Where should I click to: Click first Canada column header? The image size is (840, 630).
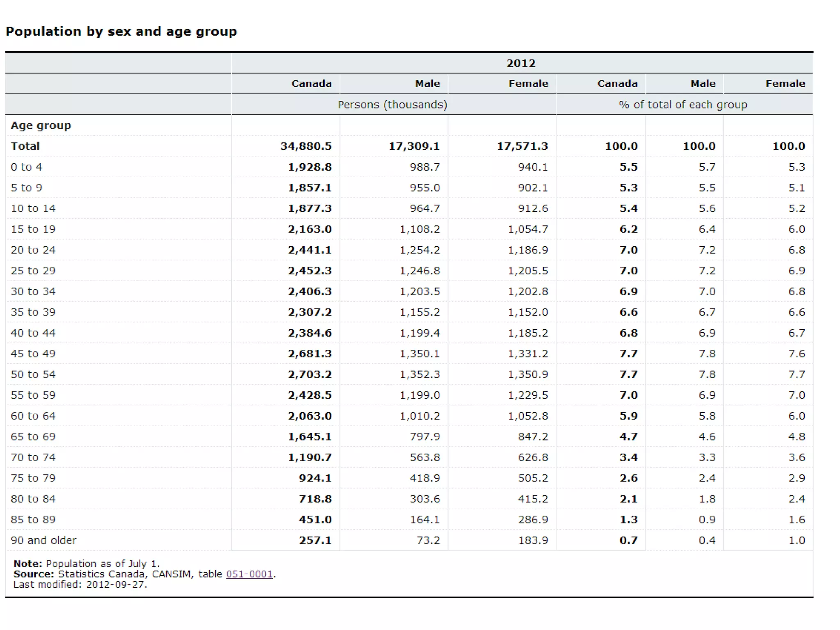tap(311, 84)
